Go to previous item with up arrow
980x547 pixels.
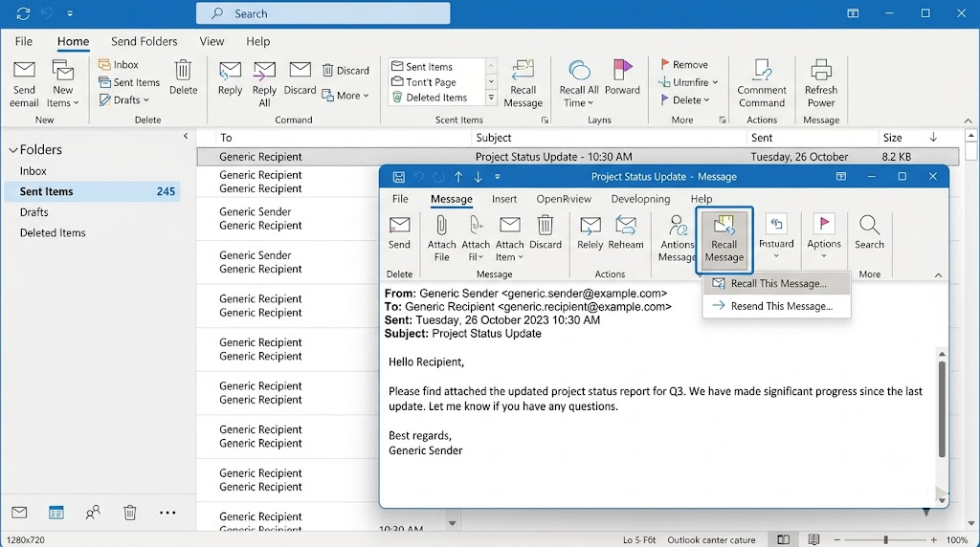[x=458, y=177]
